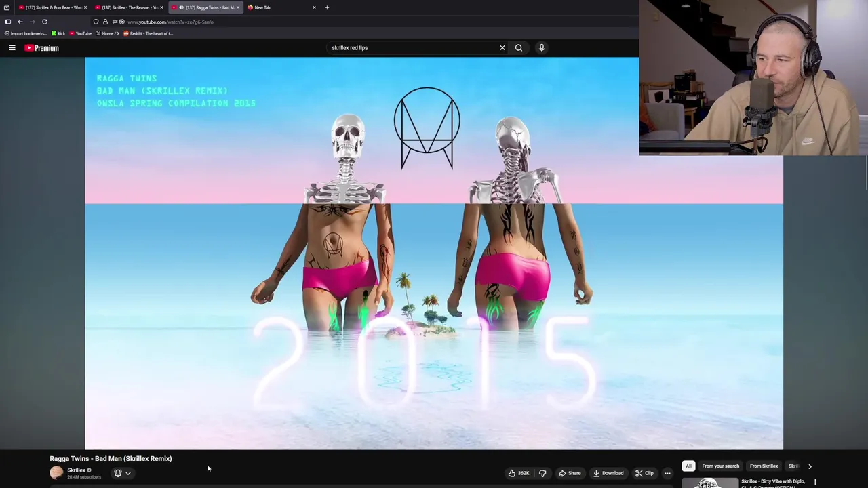
Task: Open notification bell dropdown for Skrillex
Action: point(122,473)
